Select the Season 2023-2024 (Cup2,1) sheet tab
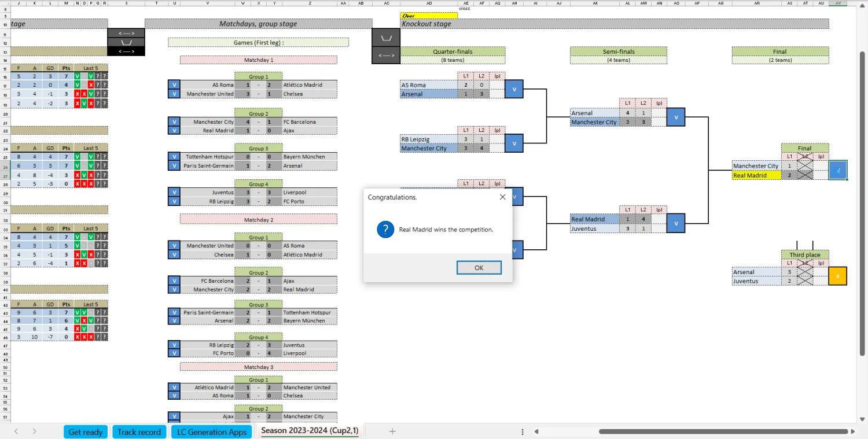 tap(310, 431)
